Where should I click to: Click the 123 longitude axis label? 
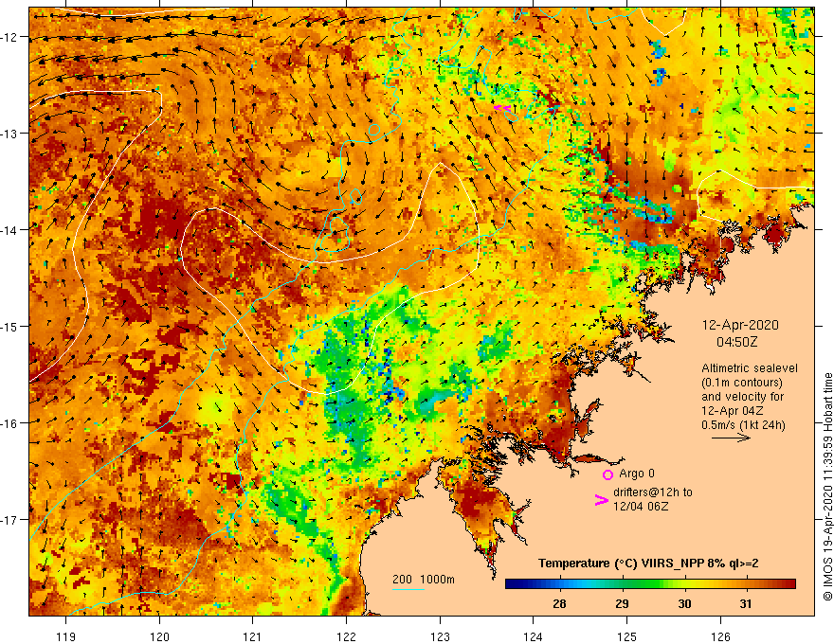pyautogui.click(x=440, y=636)
